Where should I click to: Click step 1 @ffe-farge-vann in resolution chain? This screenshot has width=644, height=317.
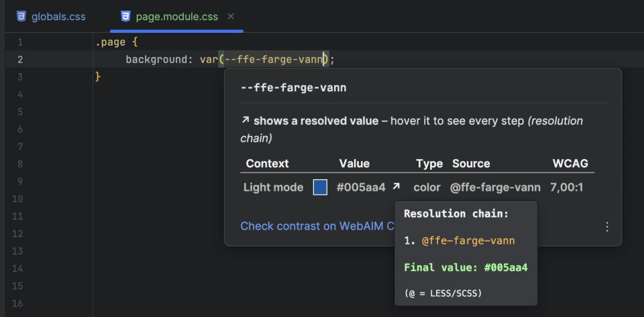pyautogui.click(x=468, y=241)
